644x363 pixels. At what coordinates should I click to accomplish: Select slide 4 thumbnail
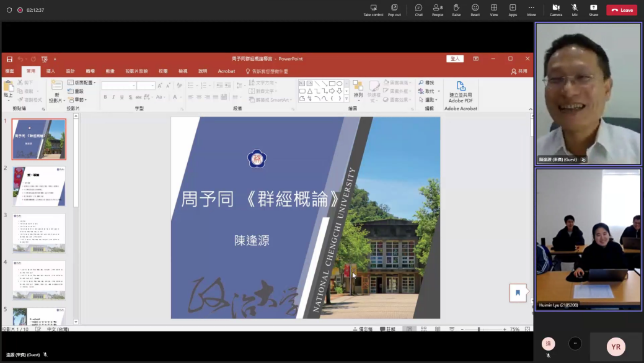point(39,280)
